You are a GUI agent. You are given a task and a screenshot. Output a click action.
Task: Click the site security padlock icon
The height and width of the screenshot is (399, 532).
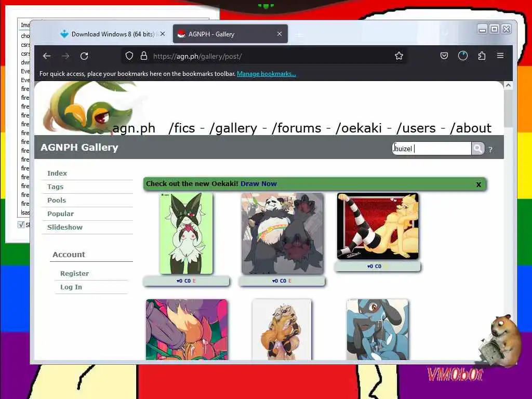[x=144, y=56]
